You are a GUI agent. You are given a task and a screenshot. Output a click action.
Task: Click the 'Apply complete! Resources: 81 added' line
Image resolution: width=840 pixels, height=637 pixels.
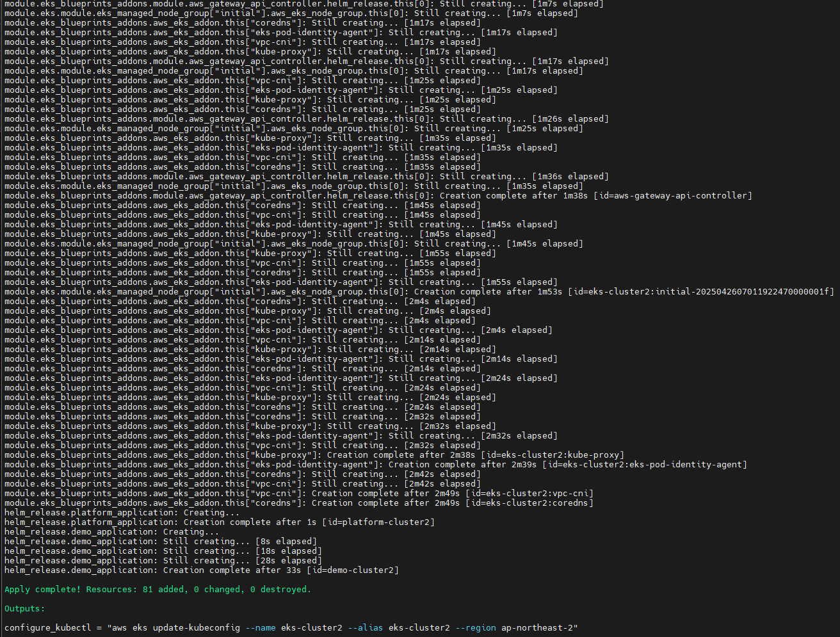click(157, 589)
